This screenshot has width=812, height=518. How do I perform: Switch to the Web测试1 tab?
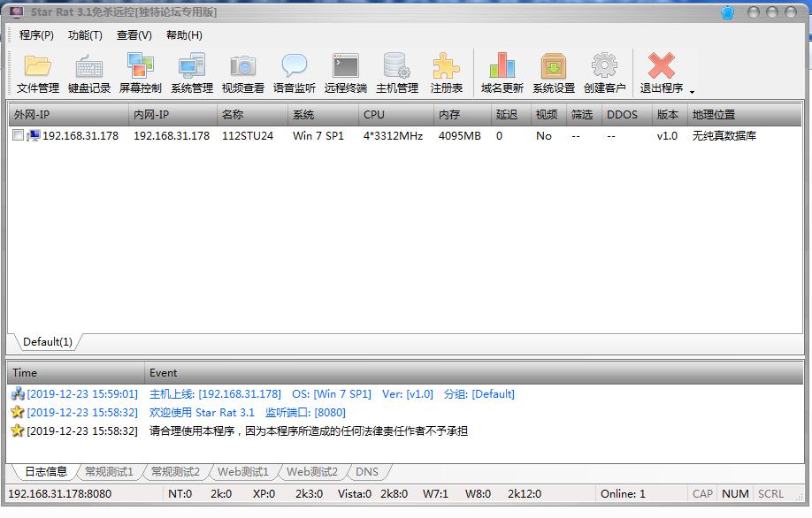[x=243, y=472]
